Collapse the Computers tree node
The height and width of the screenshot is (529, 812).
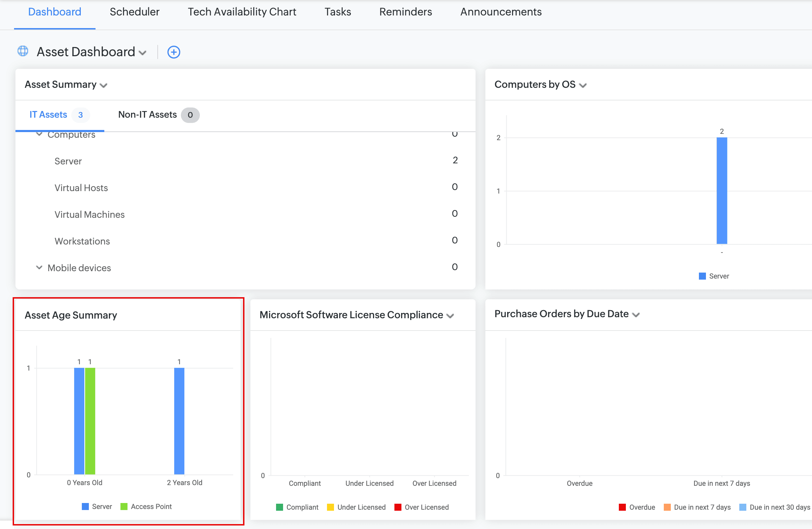39,135
